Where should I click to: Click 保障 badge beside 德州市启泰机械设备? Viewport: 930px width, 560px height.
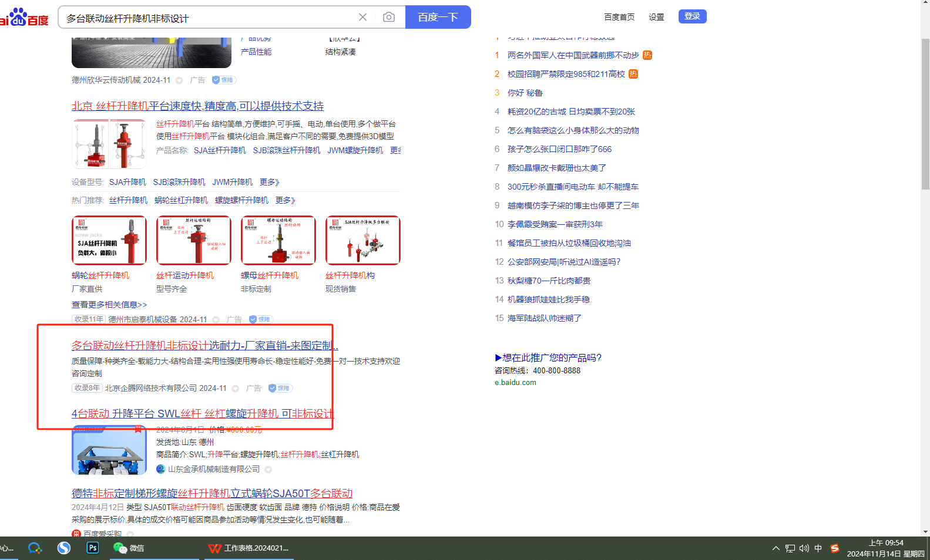coord(261,319)
